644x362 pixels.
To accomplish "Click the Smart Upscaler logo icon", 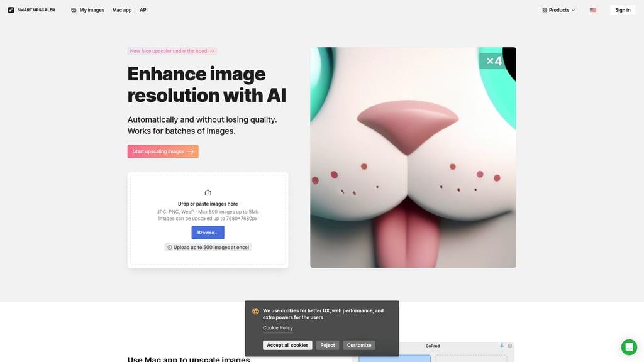I will point(11,10).
